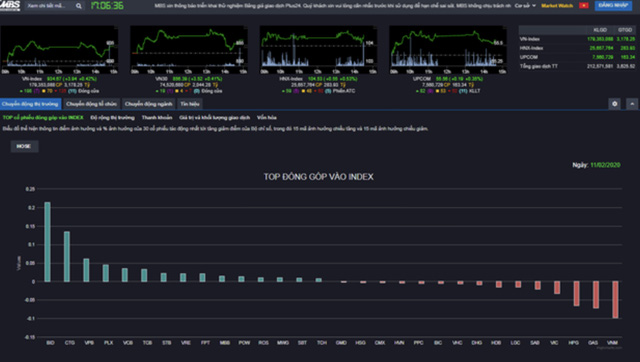The image size is (640, 362).
Task: Open the gear settings icon
Action: pos(615,104)
